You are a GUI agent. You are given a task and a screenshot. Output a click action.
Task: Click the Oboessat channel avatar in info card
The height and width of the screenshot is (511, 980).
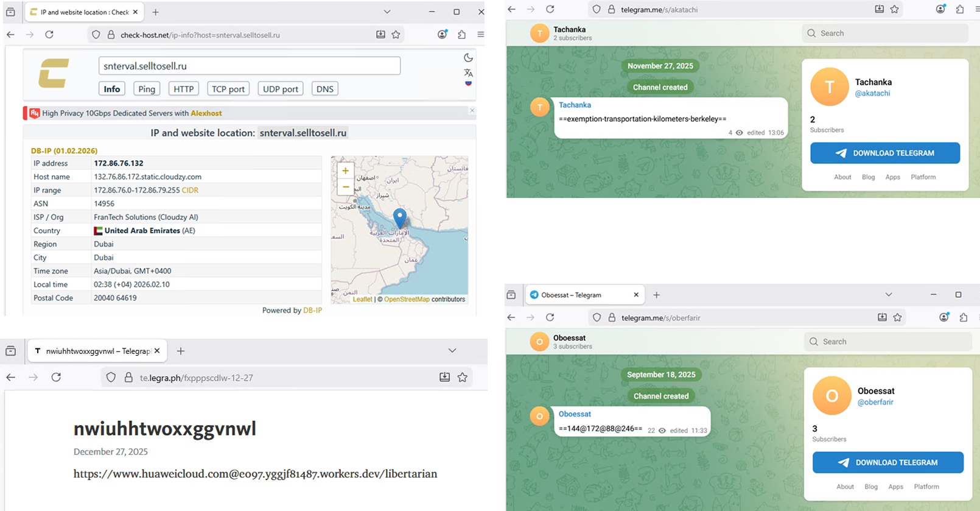(831, 396)
